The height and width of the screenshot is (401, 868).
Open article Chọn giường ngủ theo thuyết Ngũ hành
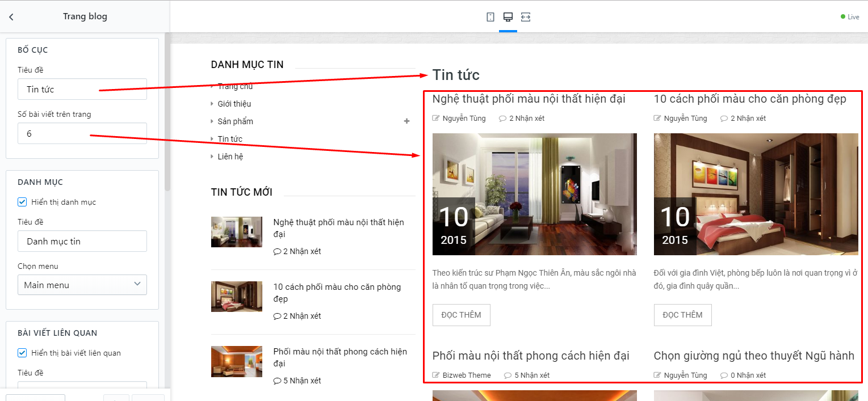pyautogui.click(x=754, y=356)
